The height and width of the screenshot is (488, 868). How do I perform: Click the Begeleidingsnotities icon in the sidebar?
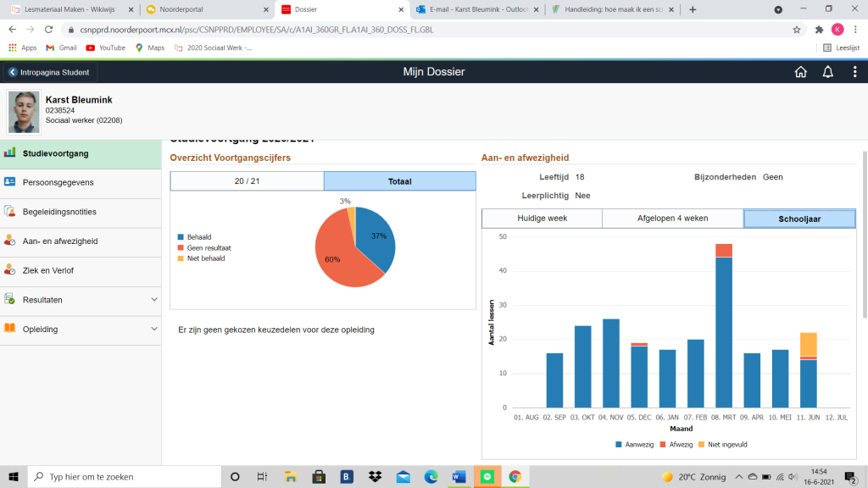tap(10, 212)
